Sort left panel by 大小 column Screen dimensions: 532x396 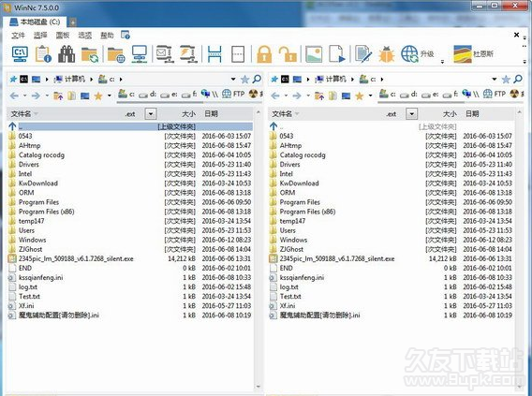(x=188, y=114)
